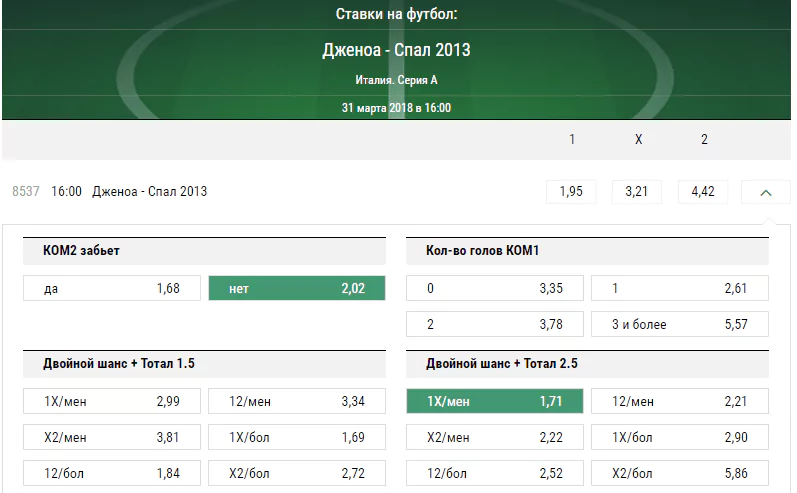Select X2/мен 3,81 in Тотал 1.5
The height and width of the screenshot is (493, 797).
tap(112, 437)
